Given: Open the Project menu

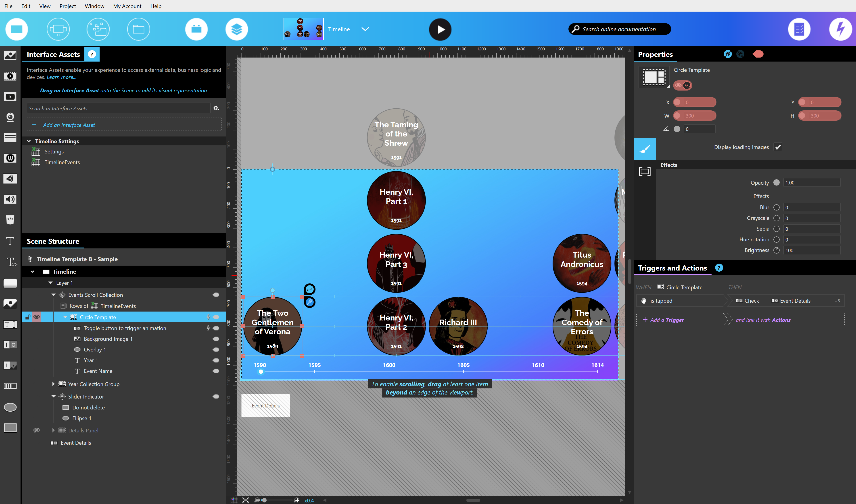Looking at the screenshot, I should point(68,6).
